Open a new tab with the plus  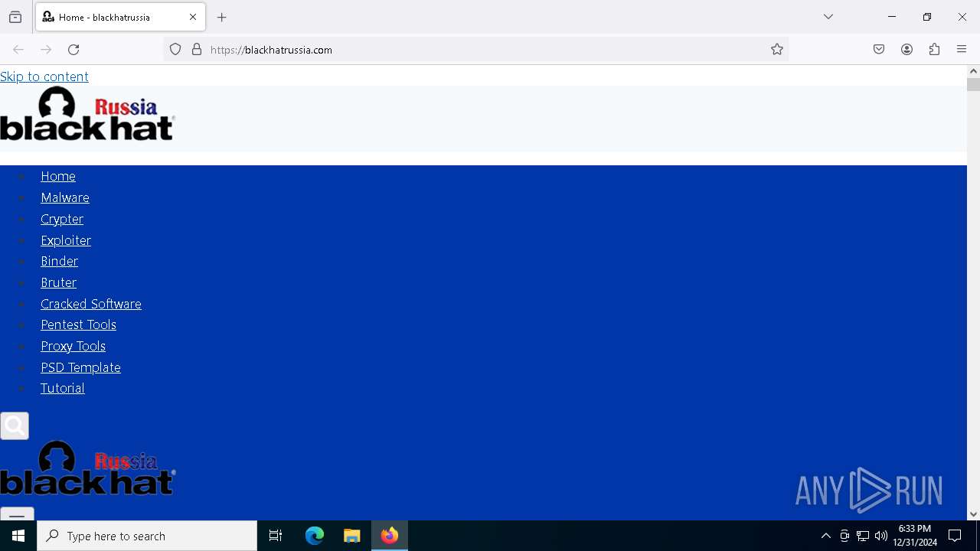(x=222, y=17)
